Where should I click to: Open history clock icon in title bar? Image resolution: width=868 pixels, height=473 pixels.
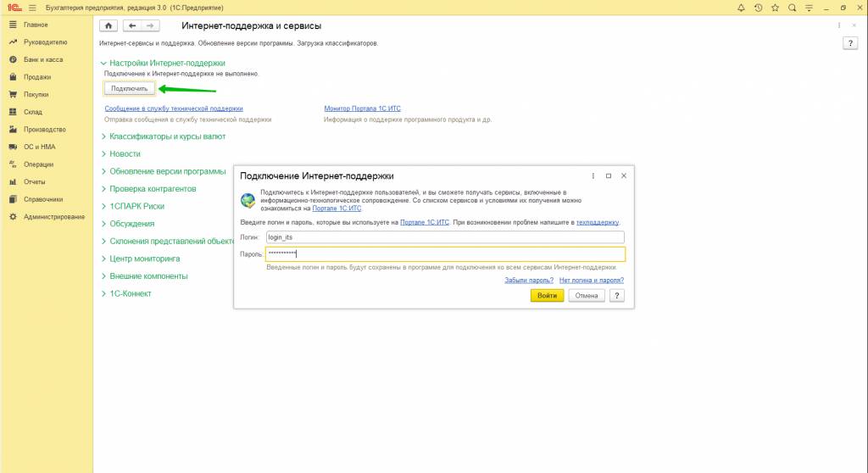759,8
